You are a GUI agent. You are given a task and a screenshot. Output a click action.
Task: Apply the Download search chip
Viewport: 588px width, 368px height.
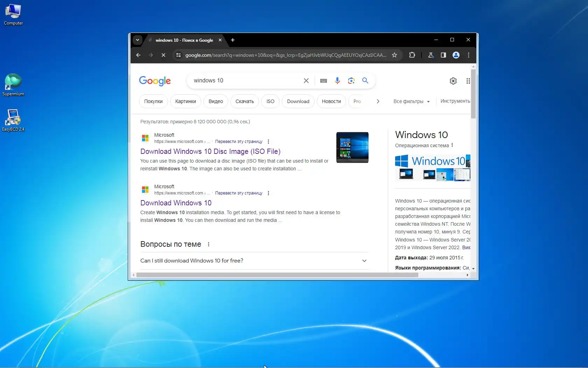pos(298,101)
